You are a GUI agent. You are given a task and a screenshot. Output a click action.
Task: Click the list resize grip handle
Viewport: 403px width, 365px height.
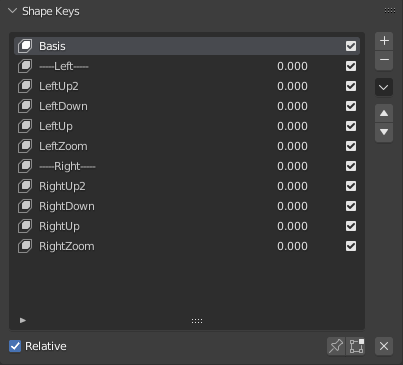click(197, 321)
